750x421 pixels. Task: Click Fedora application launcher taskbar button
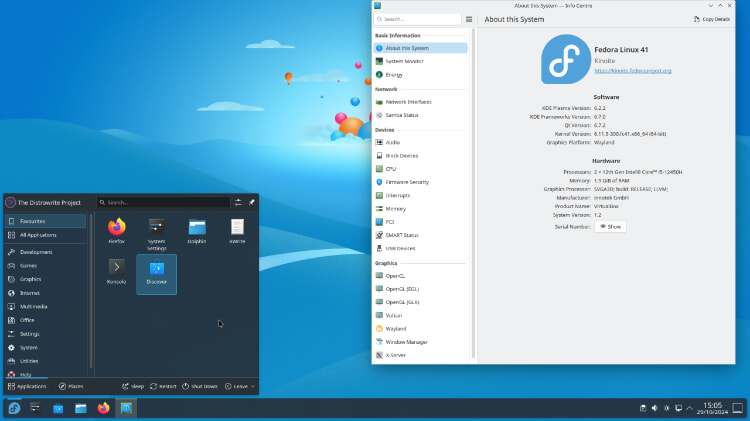point(14,408)
